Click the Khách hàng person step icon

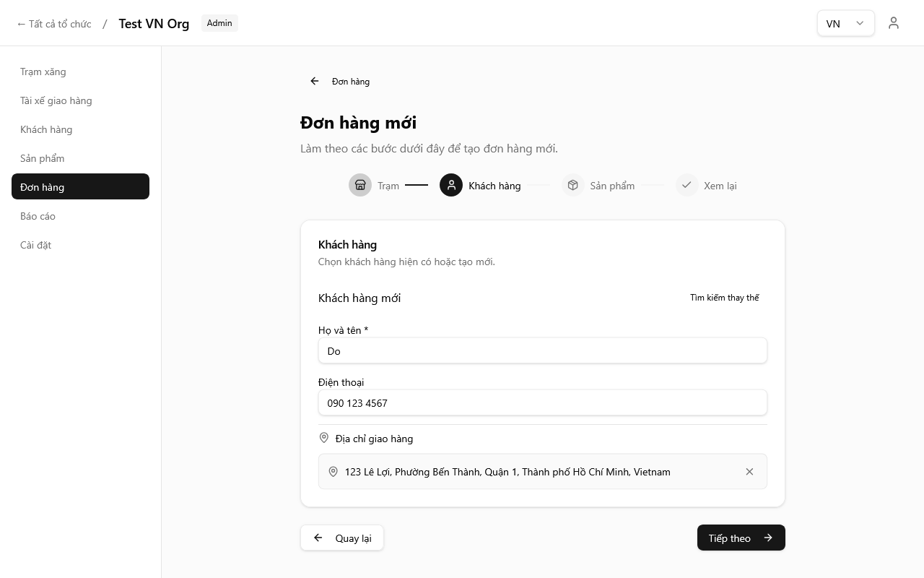[451, 186]
